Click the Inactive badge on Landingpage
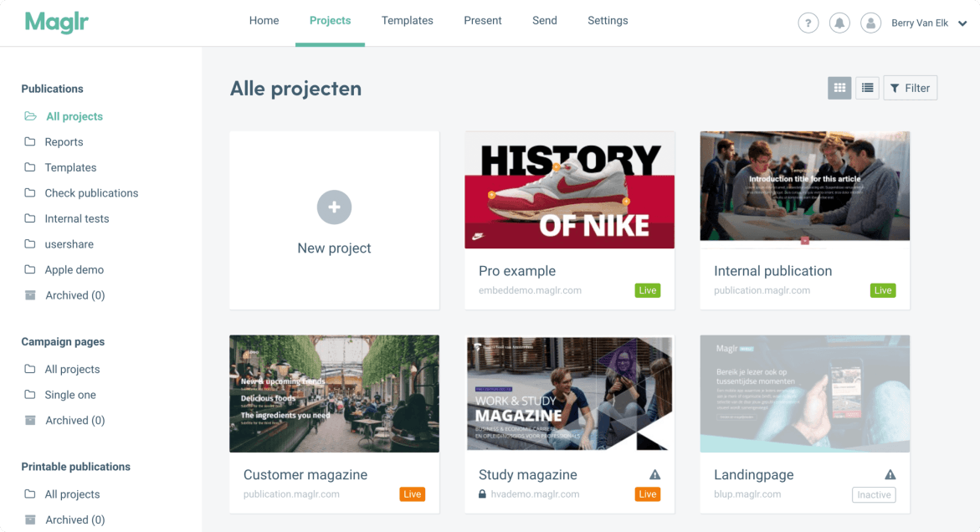 coord(874,494)
